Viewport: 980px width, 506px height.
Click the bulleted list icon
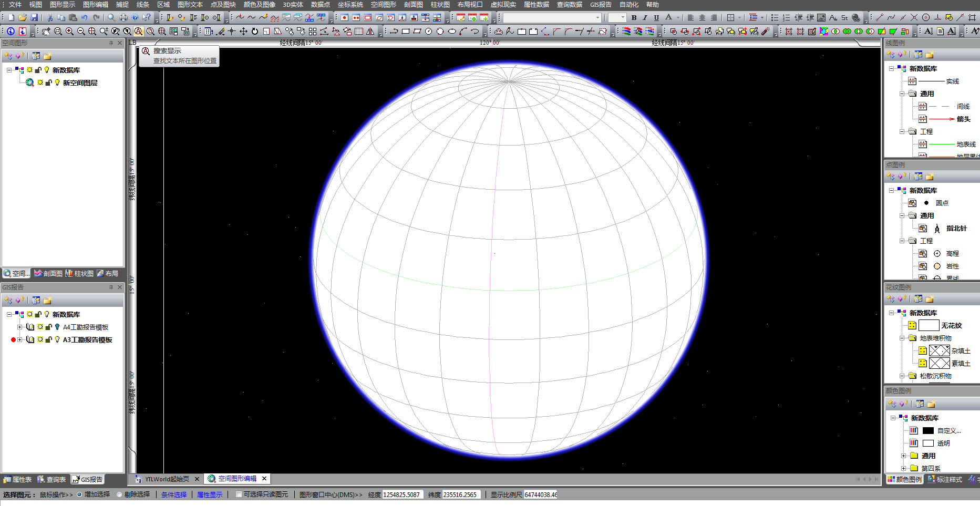pos(775,17)
